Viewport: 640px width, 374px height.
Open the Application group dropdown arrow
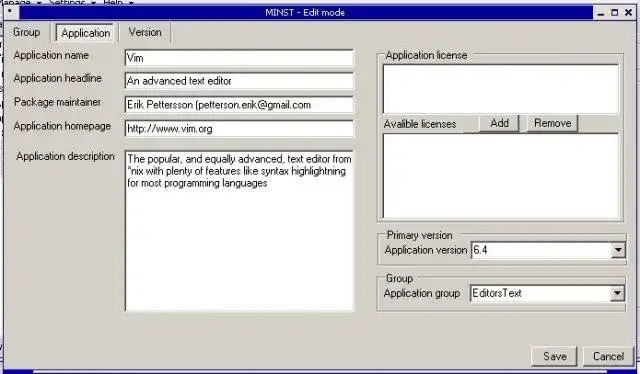pos(617,293)
